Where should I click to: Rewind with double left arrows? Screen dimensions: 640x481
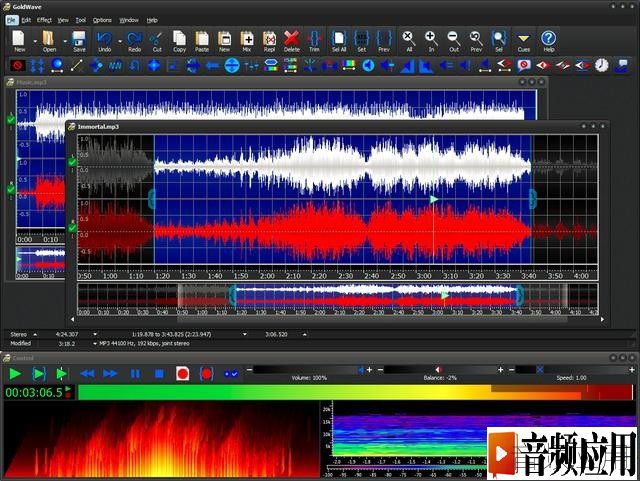[x=87, y=374]
